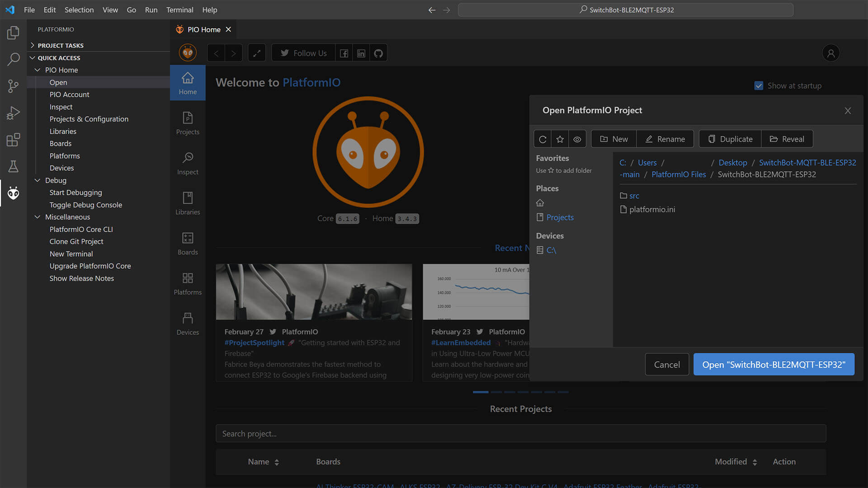Image resolution: width=868 pixels, height=488 pixels.
Task: Click the eye visibility icon in dialog toolbar
Action: click(576, 139)
